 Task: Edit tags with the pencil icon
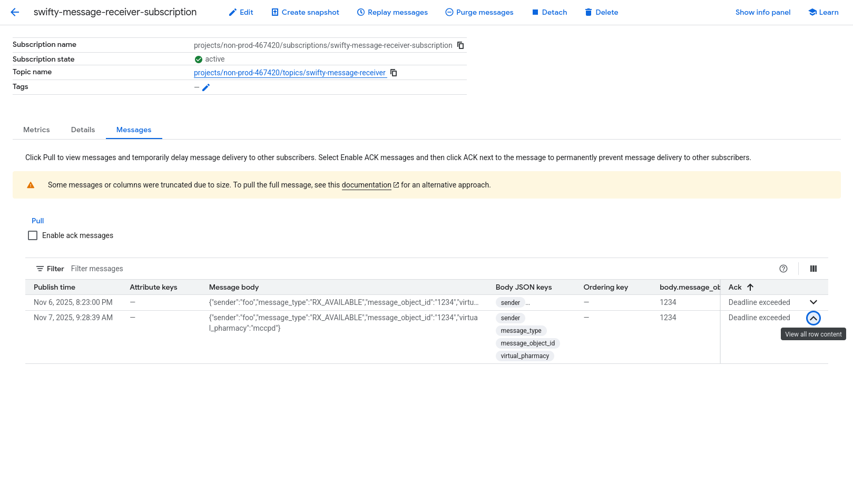click(206, 87)
